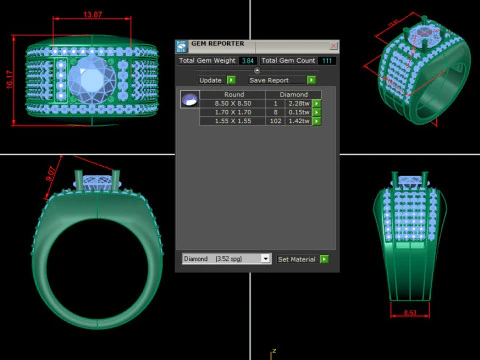
Task: Click the 9.07 dimension label in front view
Action: pos(51,174)
